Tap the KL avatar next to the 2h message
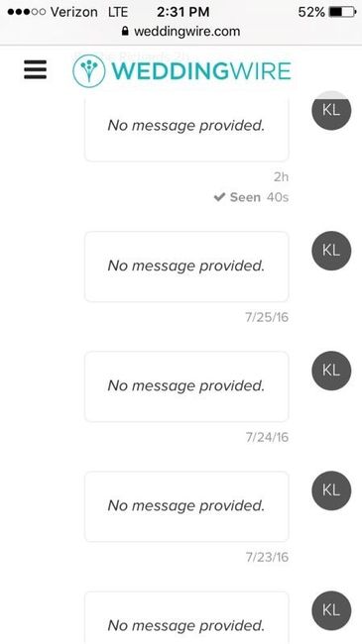The height and width of the screenshot is (644, 362). coord(331,111)
